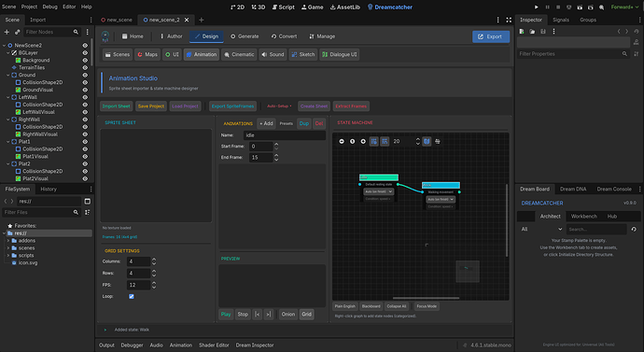Click the Export button
644x352 pixels.
[491, 36]
